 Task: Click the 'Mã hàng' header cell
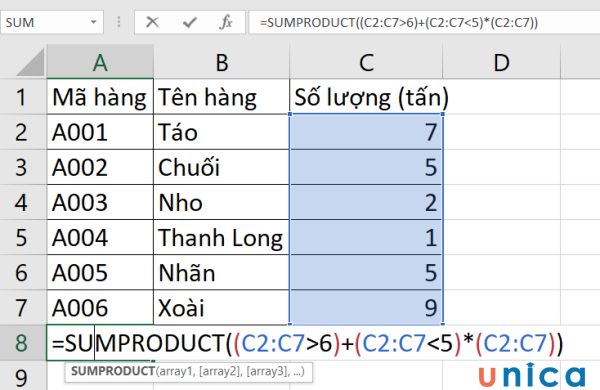(x=100, y=97)
